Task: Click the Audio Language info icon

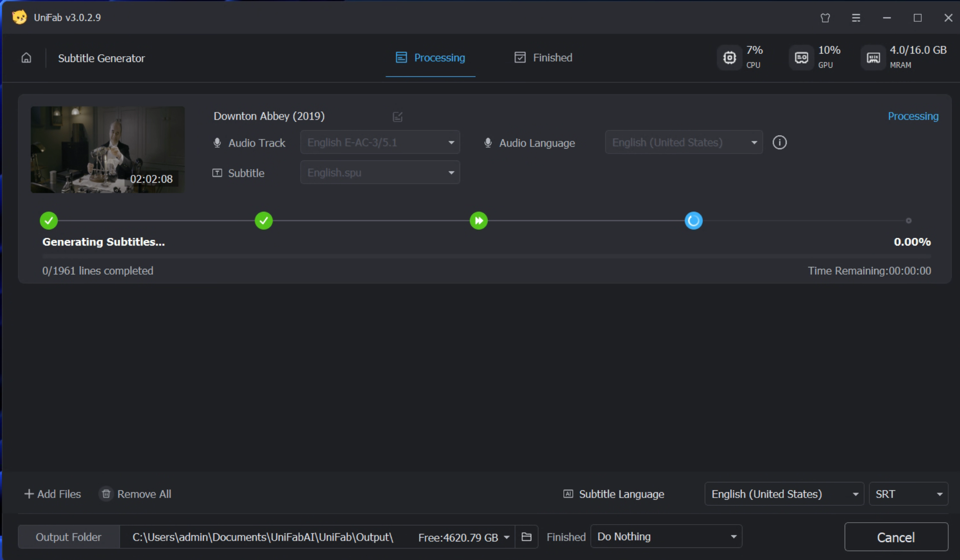Action: (x=779, y=142)
